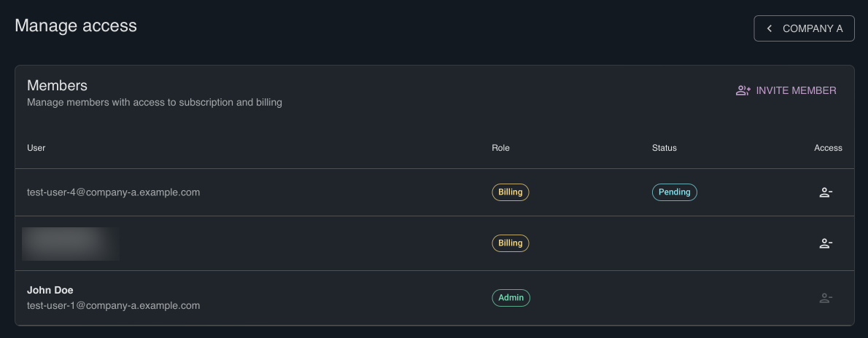The image size is (868, 338).
Task: Click the back chevron in COMPANY A button
Action: (770, 28)
